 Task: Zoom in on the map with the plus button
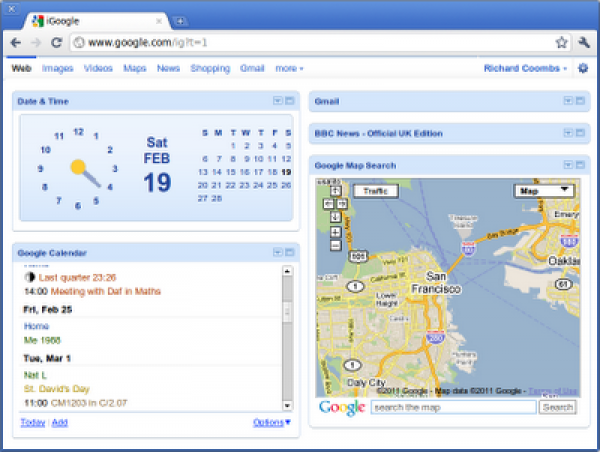[x=336, y=232]
